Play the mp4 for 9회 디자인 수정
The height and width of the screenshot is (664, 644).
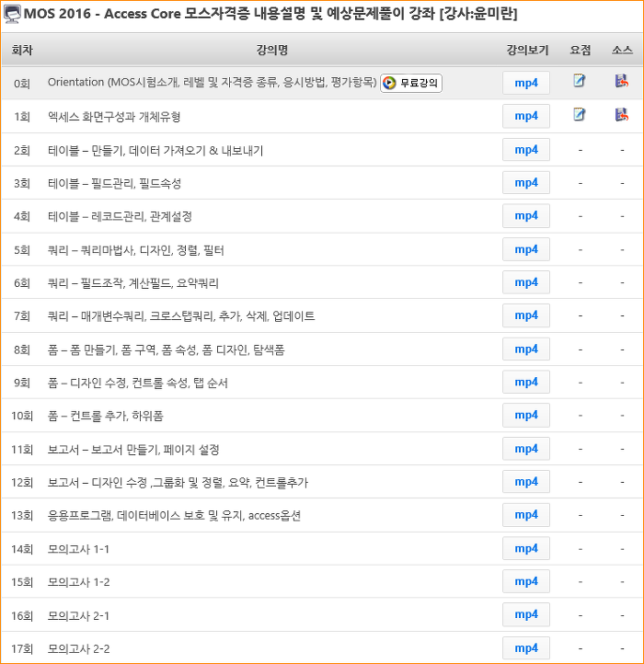click(x=526, y=382)
